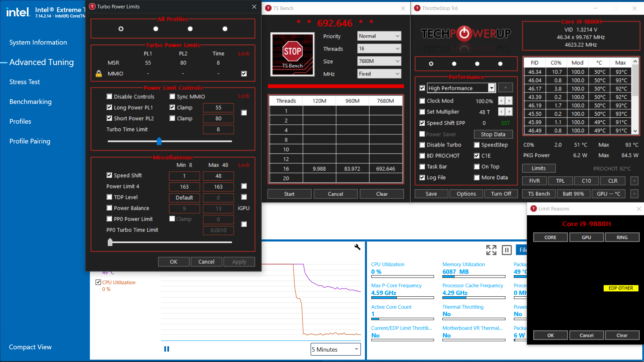
Task: Click the SST indicator in ThrottleStop
Action: coord(505,123)
